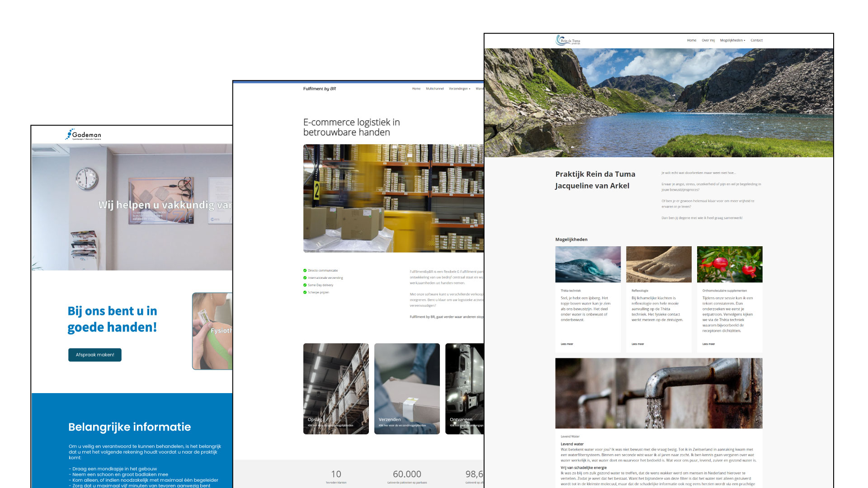The height and width of the screenshot is (488, 868).
Task: Open the Verzenden package card
Action: coord(407,389)
